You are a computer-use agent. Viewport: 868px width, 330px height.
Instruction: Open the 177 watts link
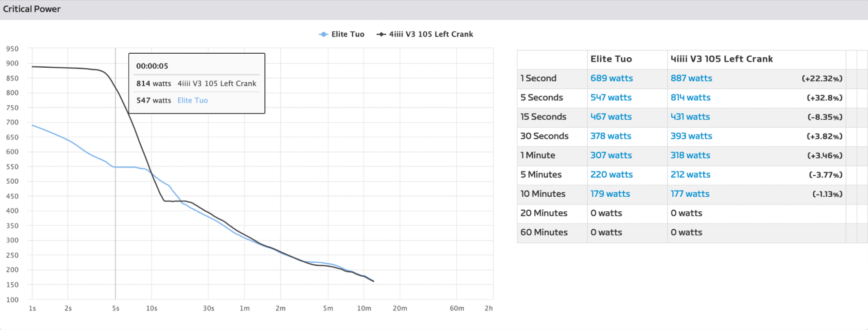[690, 194]
